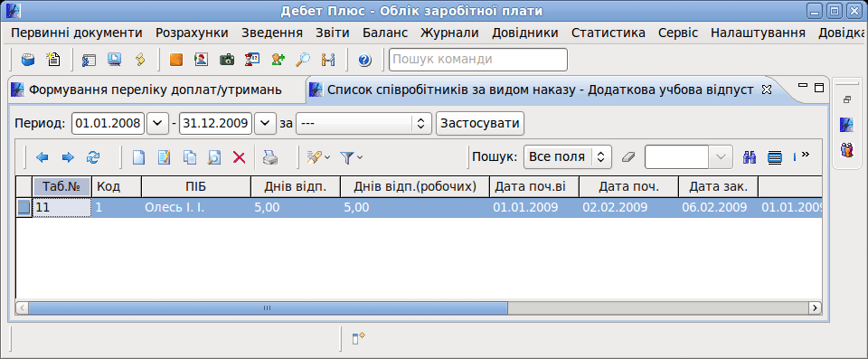Viewport: 868px width, 359px height.
Task: Open the start date calendar dropdown
Action: click(157, 123)
